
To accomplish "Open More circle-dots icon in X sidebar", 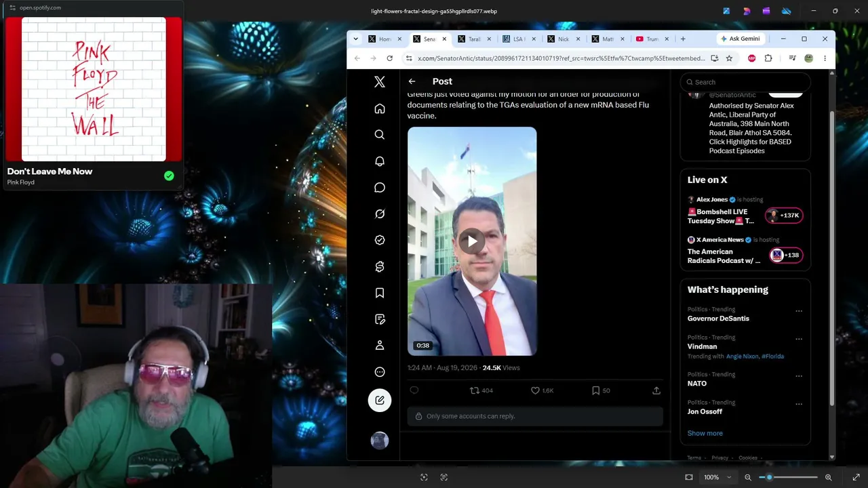I will tap(380, 372).
